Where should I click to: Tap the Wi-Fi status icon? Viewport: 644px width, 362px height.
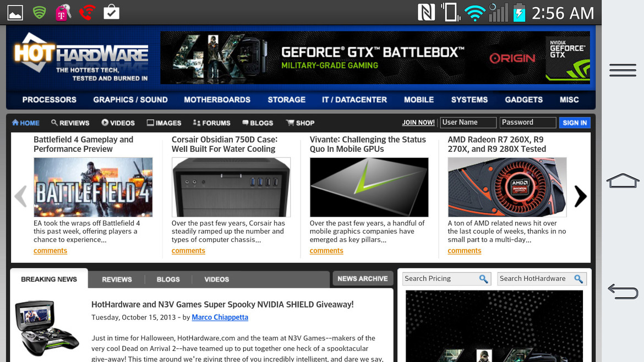(x=474, y=13)
